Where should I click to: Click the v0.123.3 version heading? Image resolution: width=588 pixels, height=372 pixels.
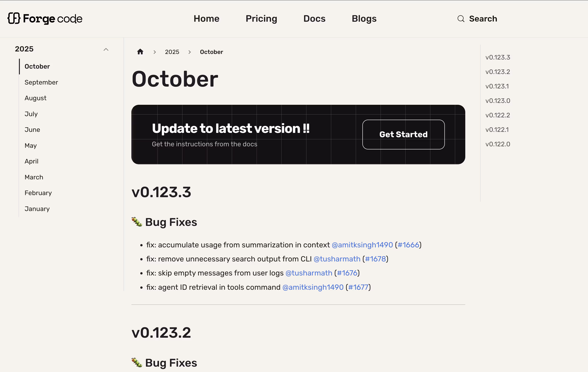click(x=161, y=192)
